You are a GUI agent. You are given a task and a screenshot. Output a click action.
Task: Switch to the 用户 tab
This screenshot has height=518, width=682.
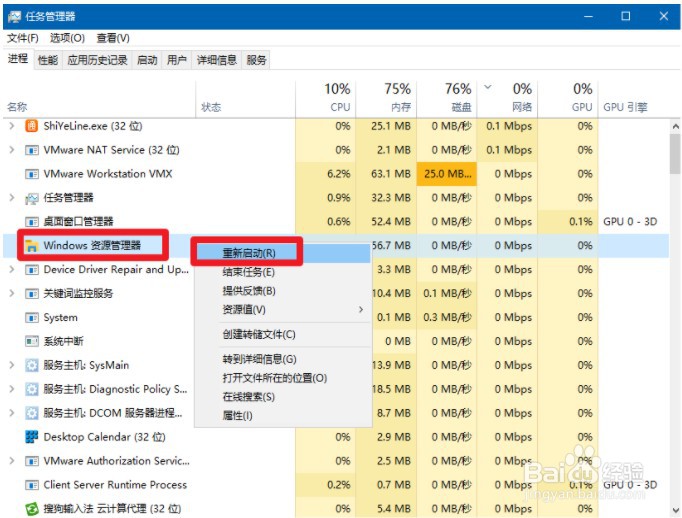(177, 60)
